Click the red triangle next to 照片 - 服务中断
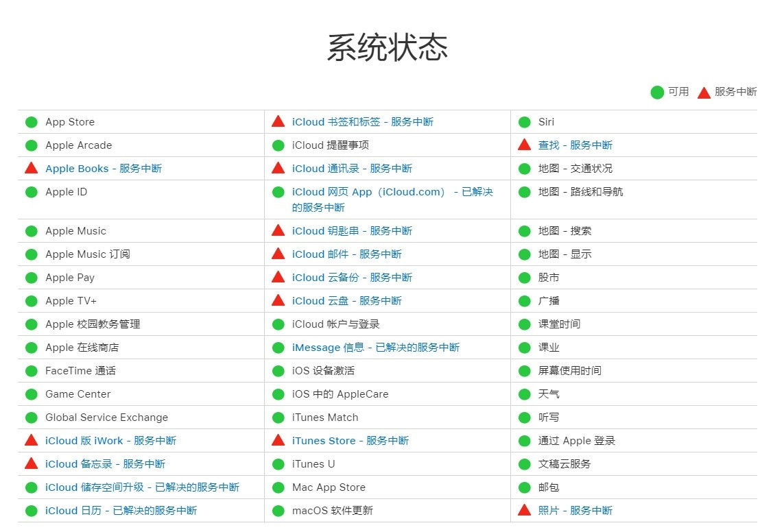Screen dimensions: 784x532 point(523,511)
